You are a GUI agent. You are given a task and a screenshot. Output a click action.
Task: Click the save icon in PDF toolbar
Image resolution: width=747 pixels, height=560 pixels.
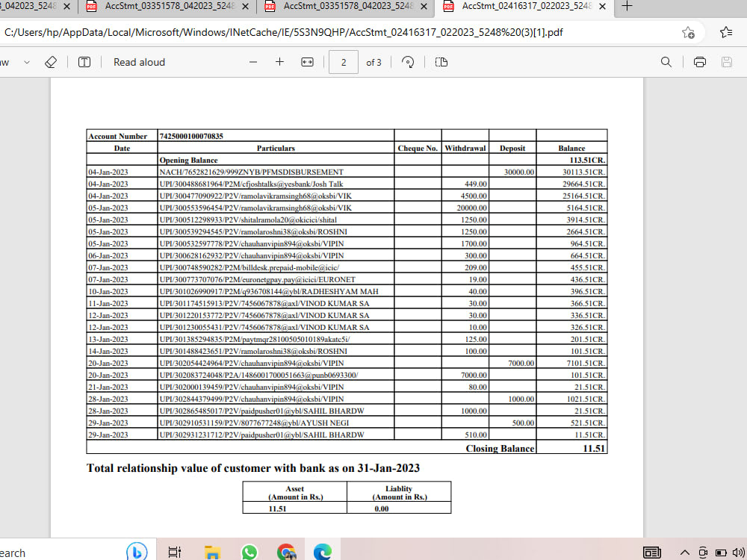point(727,62)
